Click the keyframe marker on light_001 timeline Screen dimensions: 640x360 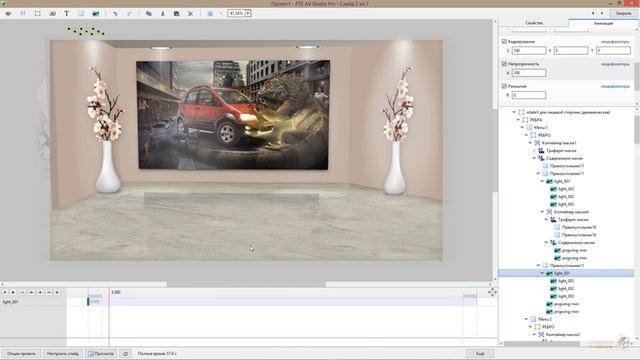tap(88, 301)
